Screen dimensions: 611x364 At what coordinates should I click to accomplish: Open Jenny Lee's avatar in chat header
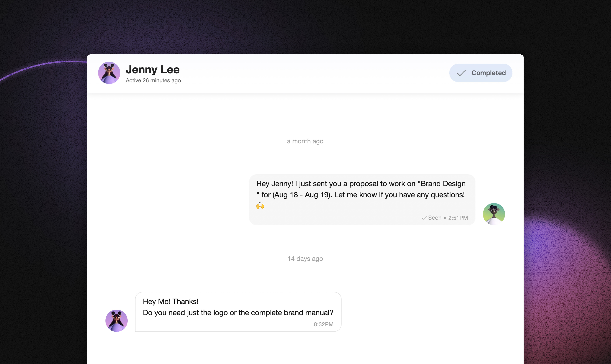[109, 73]
